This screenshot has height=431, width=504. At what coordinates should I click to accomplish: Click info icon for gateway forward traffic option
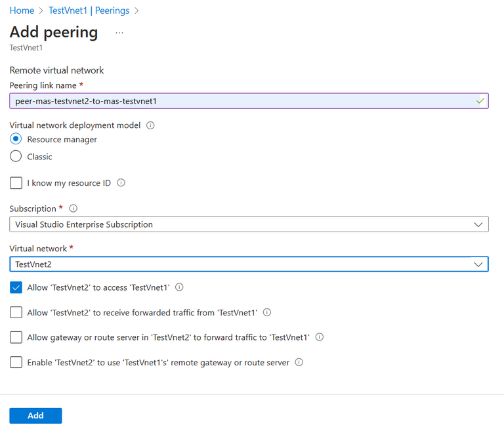coord(320,337)
